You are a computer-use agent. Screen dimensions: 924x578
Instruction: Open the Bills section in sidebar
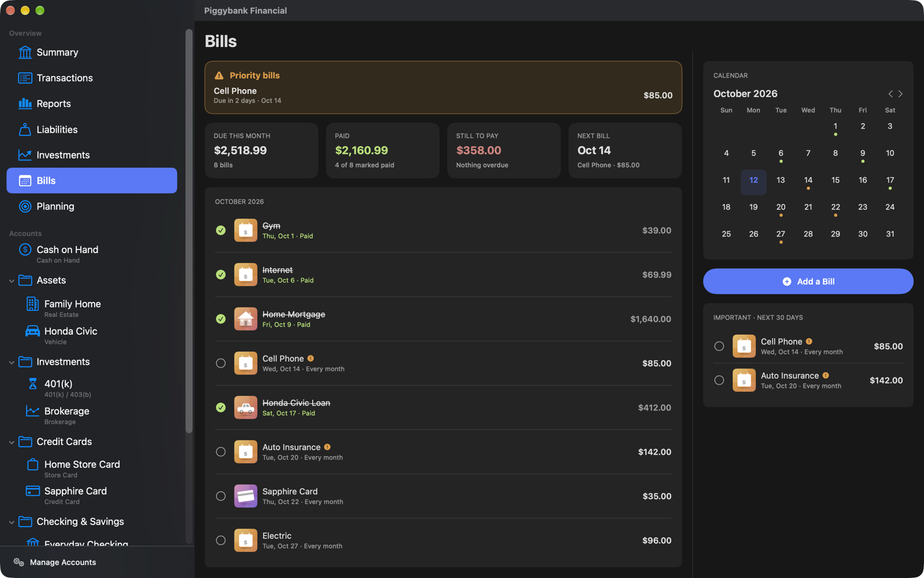[x=92, y=180]
